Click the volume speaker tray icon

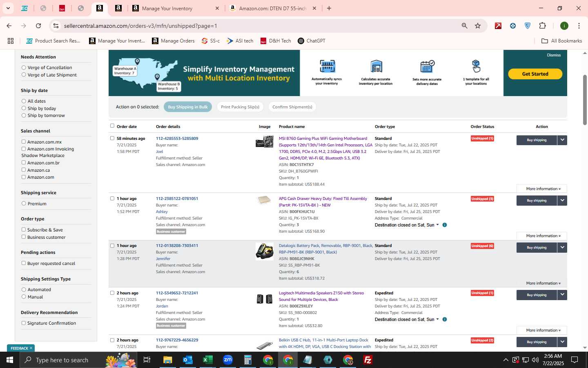coord(536,360)
